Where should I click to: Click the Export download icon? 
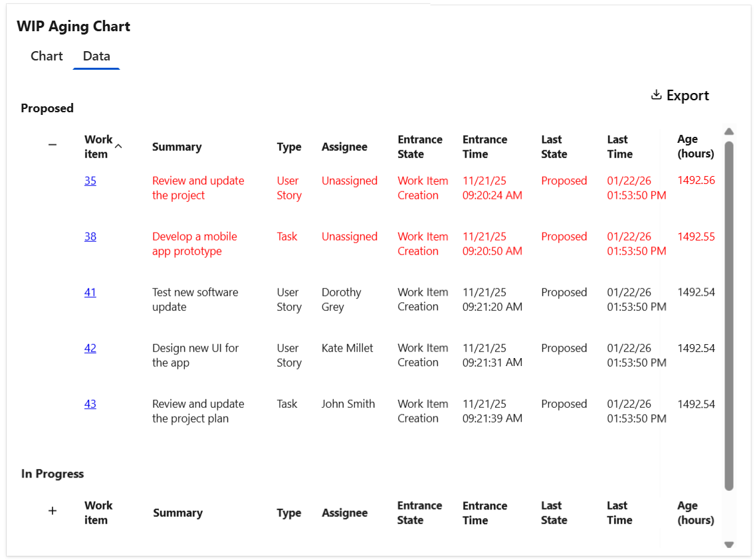pyautogui.click(x=655, y=95)
